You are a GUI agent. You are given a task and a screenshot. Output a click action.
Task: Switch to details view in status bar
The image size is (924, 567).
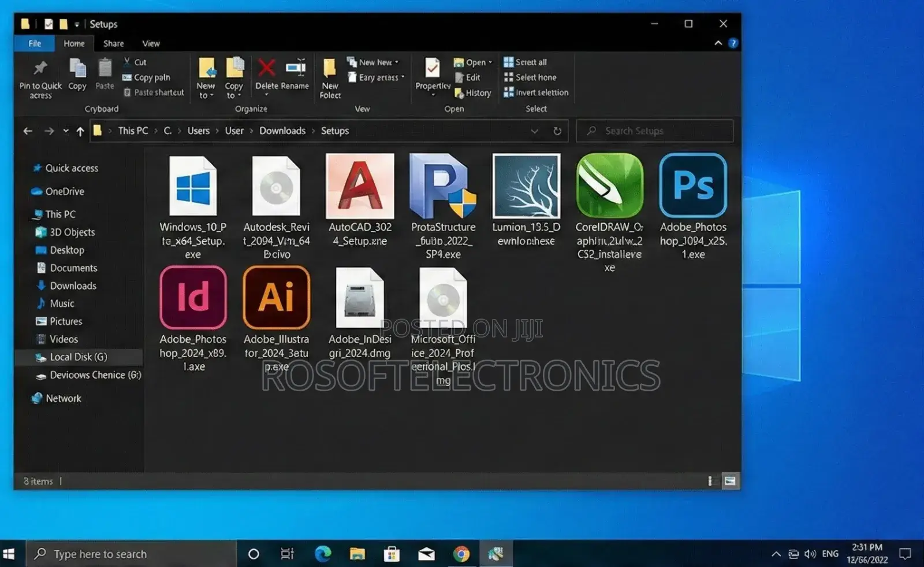[x=712, y=481]
